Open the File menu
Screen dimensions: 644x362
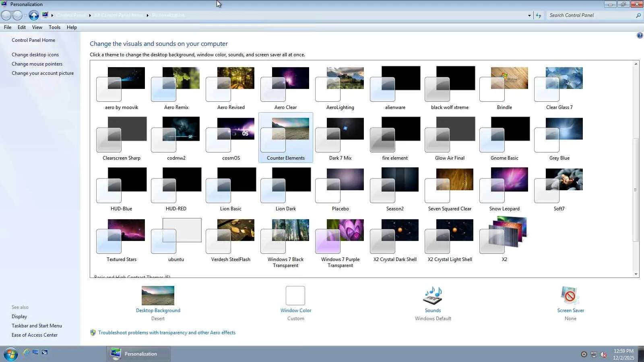[x=8, y=27]
